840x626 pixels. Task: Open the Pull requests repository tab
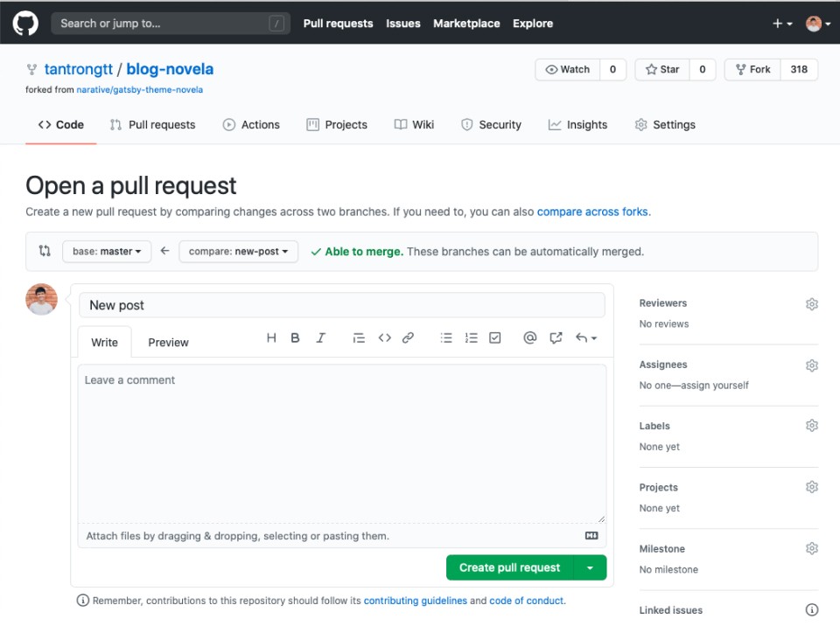click(152, 125)
